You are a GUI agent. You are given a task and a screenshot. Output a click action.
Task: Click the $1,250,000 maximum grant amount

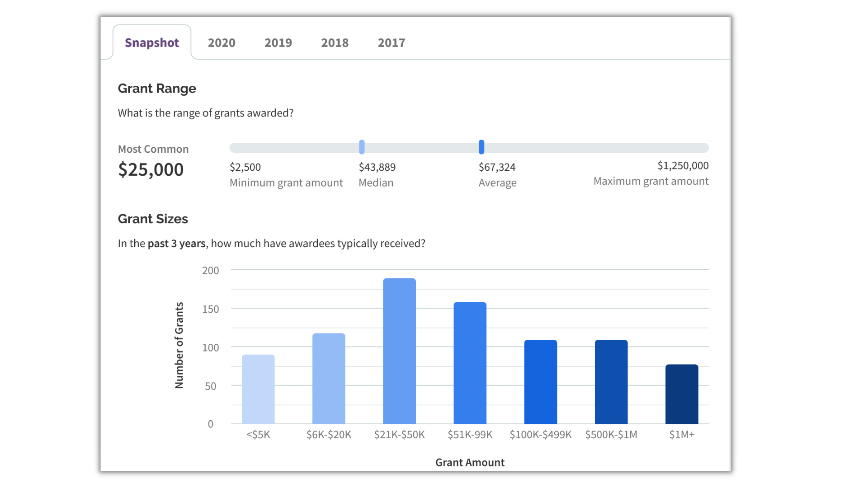(x=683, y=166)
